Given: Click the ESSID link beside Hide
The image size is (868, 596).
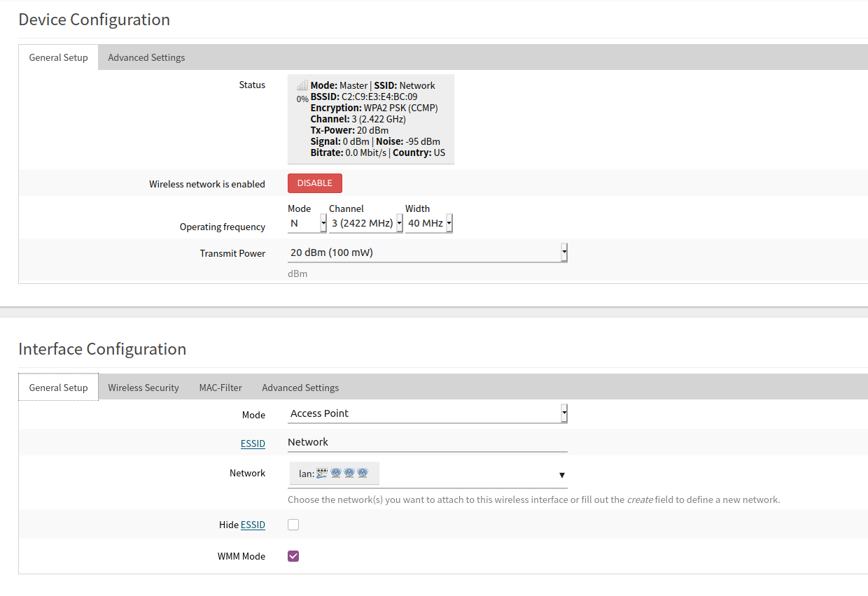Looking at the screenshot, I should point(253,525).
